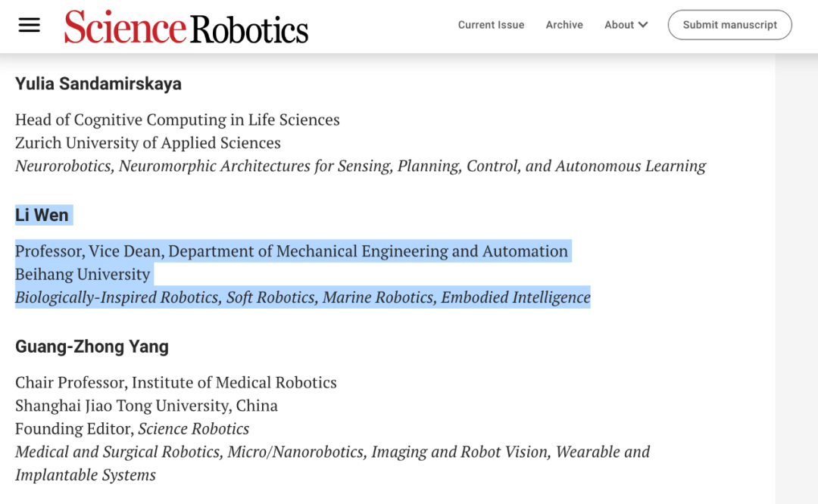Click the Submit manuscript button
This screenshot has width=818, height=504.
[729, 25]
